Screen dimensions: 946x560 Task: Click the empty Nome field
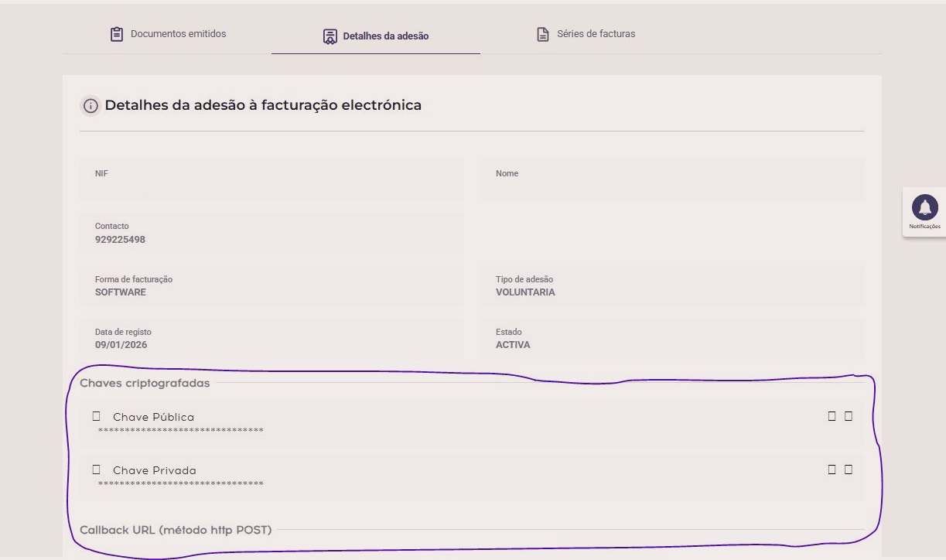pyautogui.click(x=671, y=180)
